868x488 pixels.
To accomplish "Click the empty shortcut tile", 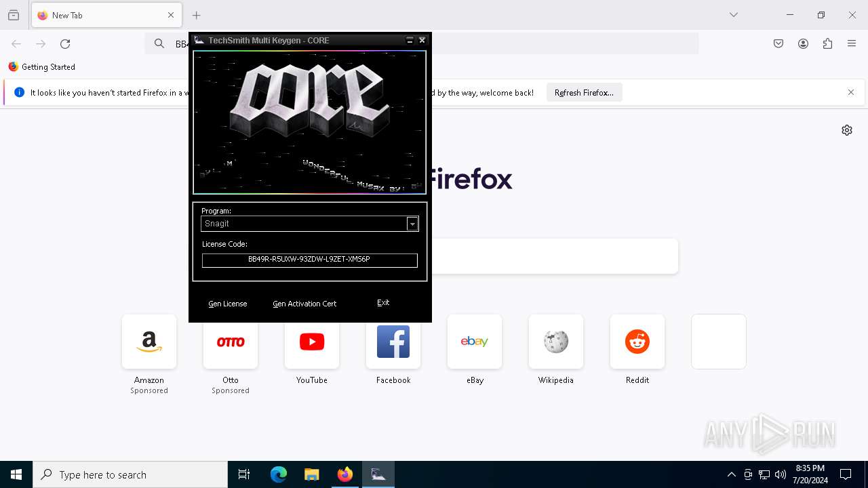I will pyautogui.click(x=719, y=342).
